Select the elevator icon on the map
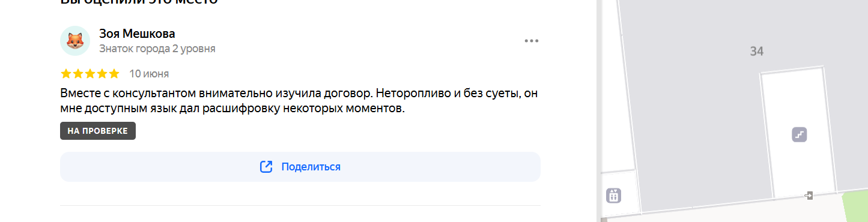The height and width of the screenshot is (222, 868). coord(613,195)
